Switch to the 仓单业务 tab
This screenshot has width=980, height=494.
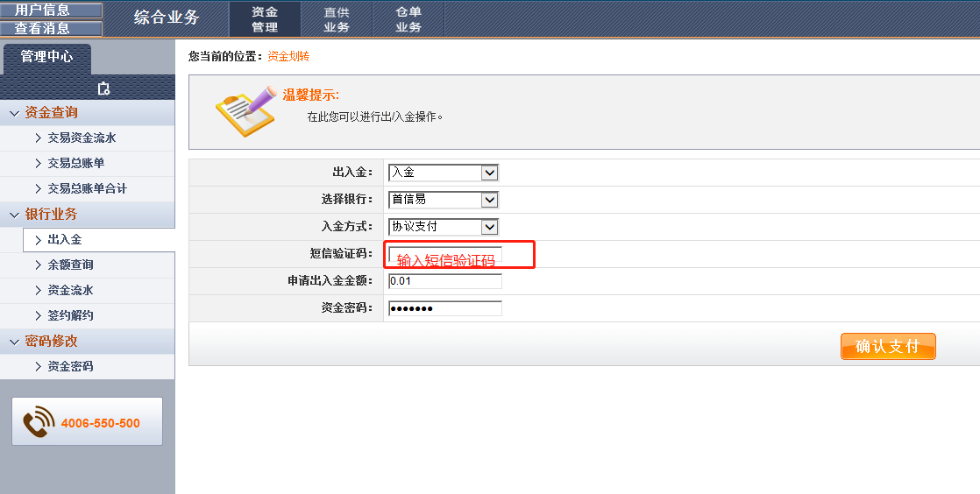(408, 19)
